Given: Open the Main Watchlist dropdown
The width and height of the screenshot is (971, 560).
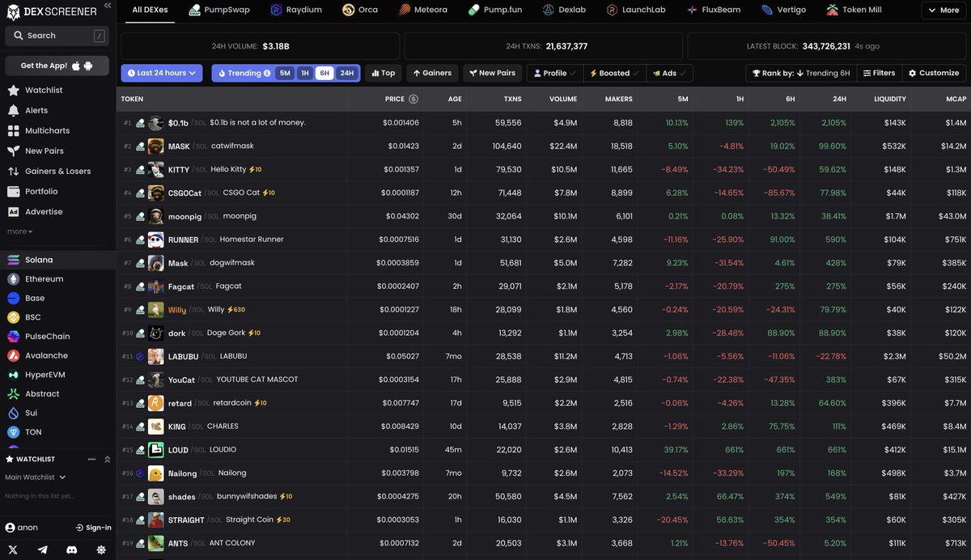Looking at the screenshot, I should 35,477.
